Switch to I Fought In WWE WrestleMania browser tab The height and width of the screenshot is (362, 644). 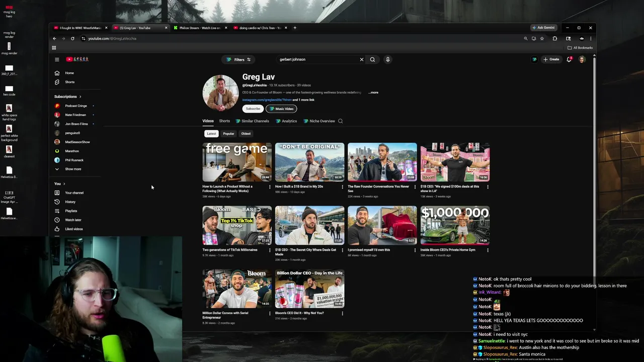pyautogui.click(x=80, y=28)
